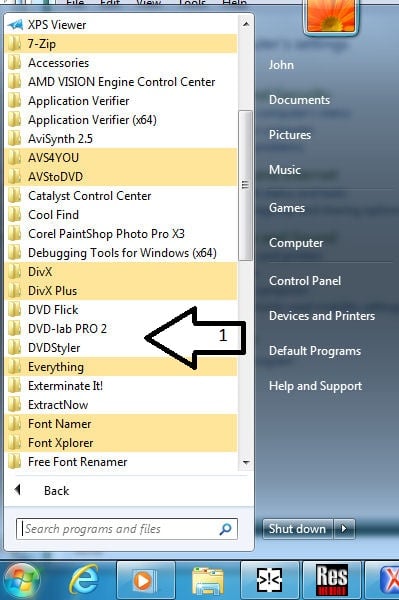The image size is (399, 600).
Task: Click the Search programs and files box
Action: [127, 529]
